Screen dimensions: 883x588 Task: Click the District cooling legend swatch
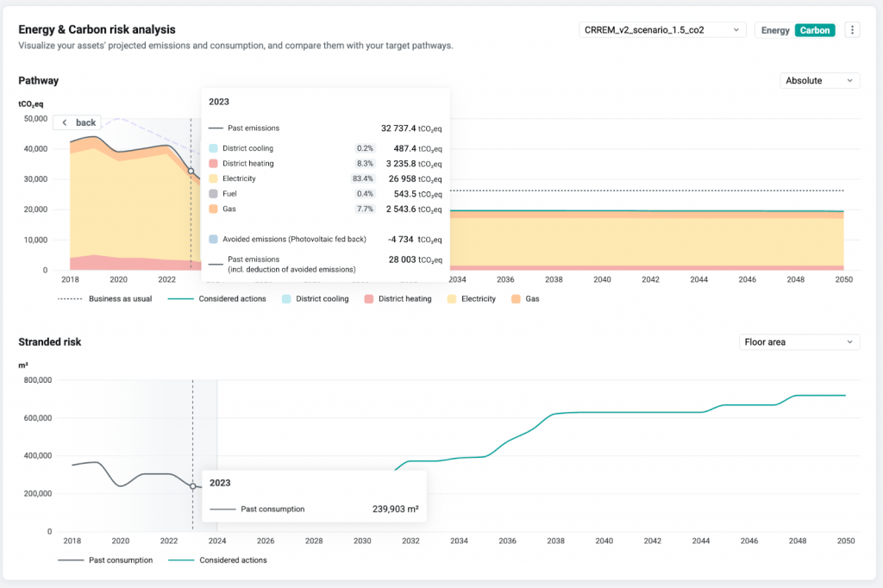coord(286,299)
